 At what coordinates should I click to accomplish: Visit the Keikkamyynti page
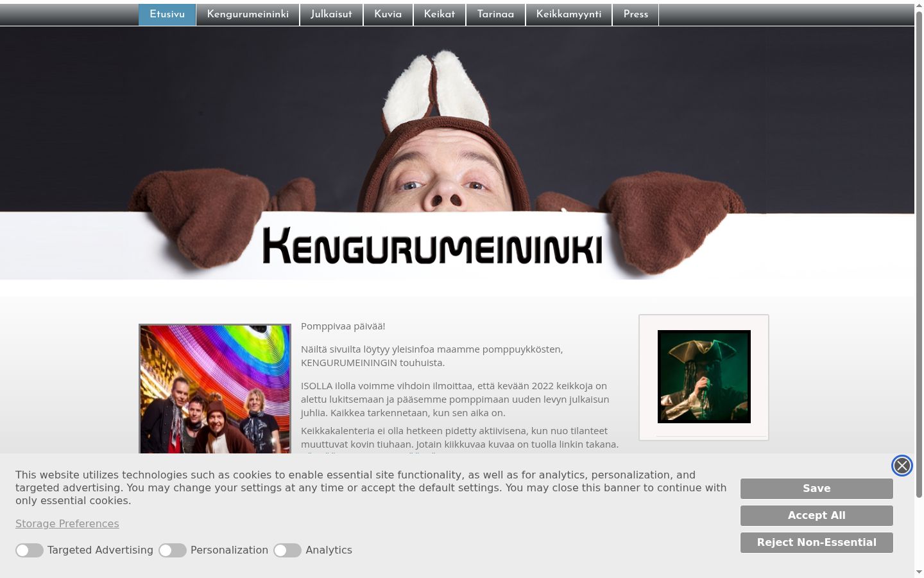(x=569, y=14)
